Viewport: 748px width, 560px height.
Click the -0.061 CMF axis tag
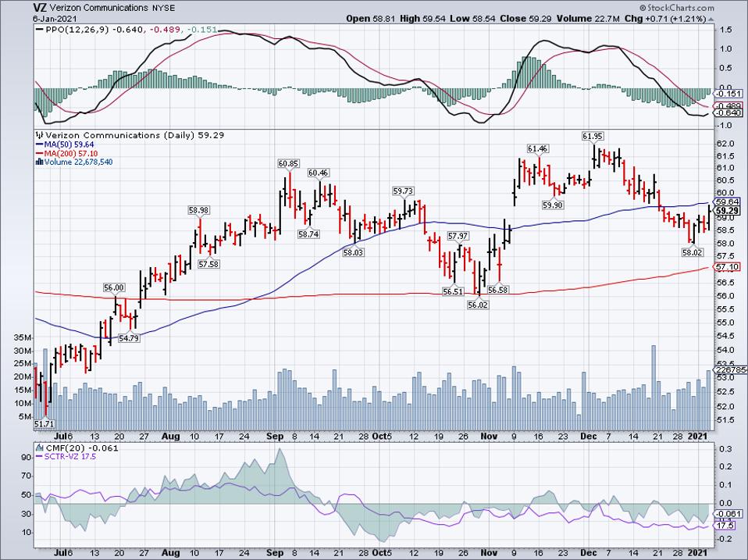(728, 514)
